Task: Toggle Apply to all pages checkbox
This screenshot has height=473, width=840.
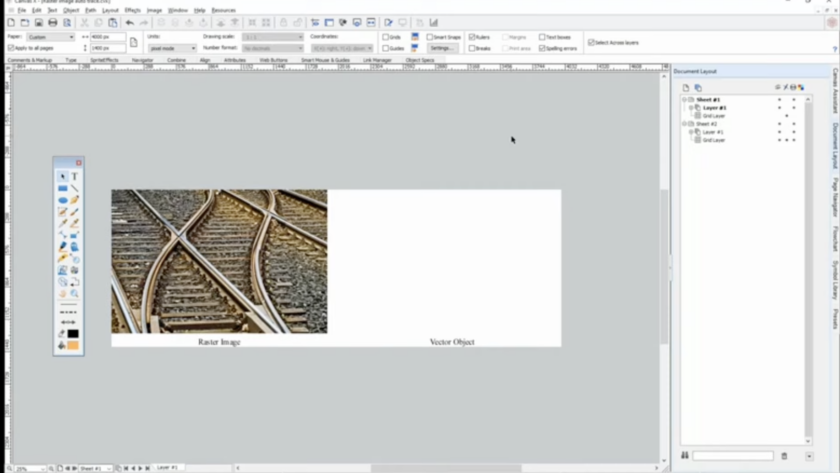Action: [11, 48]
